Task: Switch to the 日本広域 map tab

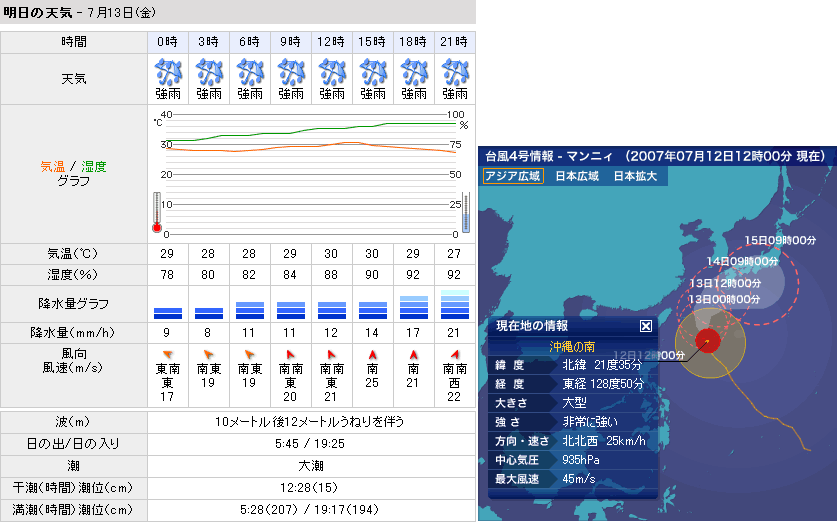Action: pos(577,176)
